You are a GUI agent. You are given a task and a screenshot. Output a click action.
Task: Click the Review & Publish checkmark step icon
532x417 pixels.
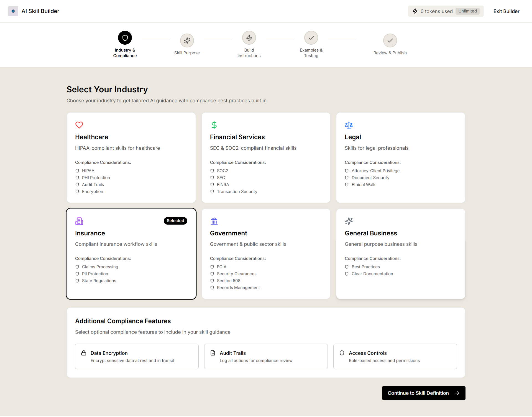click(390, 40)
